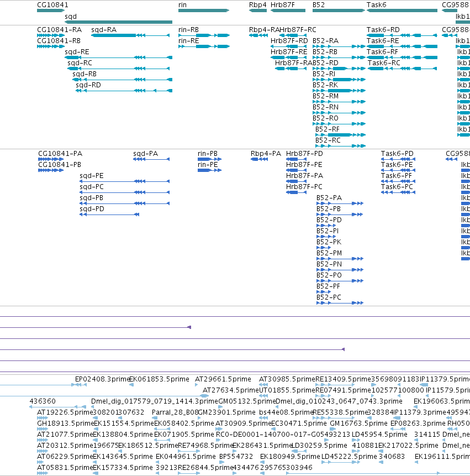Click transcript B52-RM

tap(339, 102)
